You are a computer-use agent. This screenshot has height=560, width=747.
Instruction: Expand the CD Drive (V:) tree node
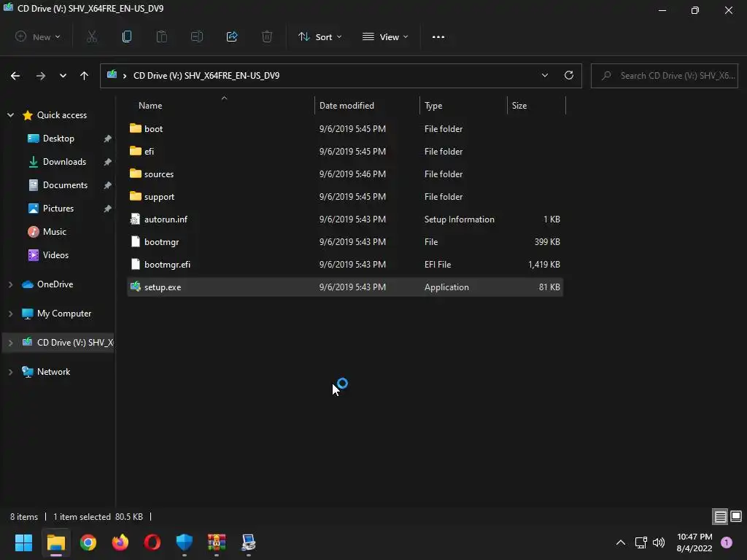click(x=10, y=343)
